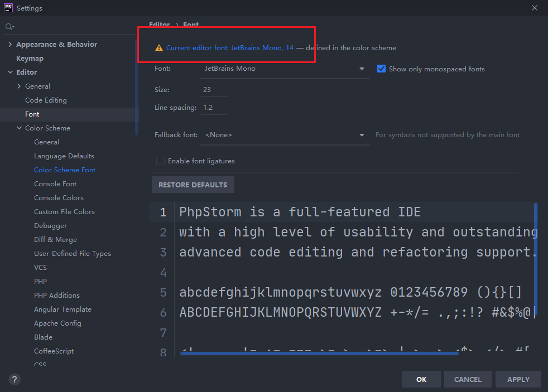Click the preview horizontal scrollbar
This screenshot has height=392, width=548.
point(319,354)
